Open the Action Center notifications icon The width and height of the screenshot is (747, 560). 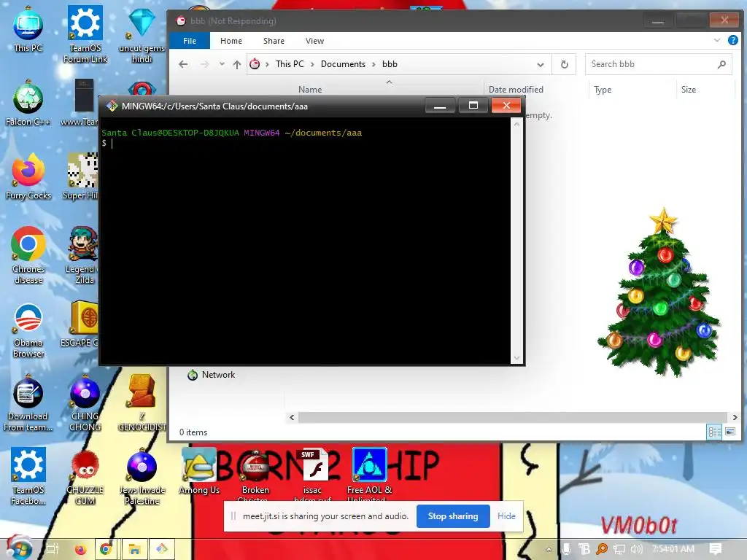(x=715, y=549)
